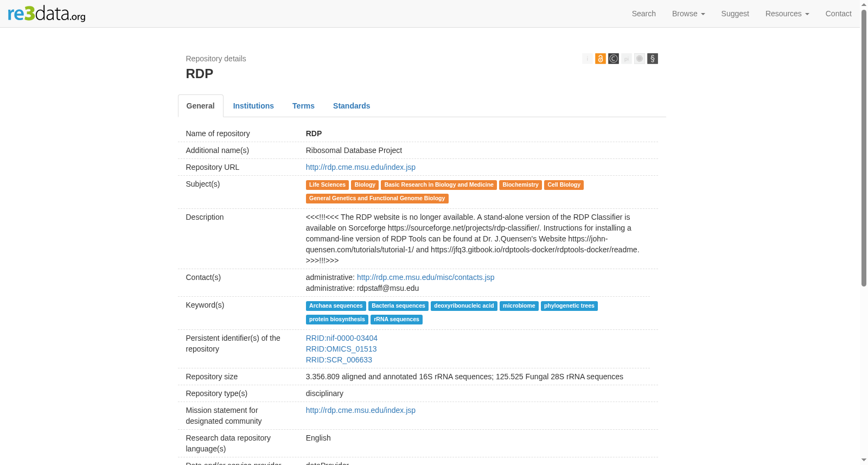Open the administrative contacts.jsp link

(426, 277)
